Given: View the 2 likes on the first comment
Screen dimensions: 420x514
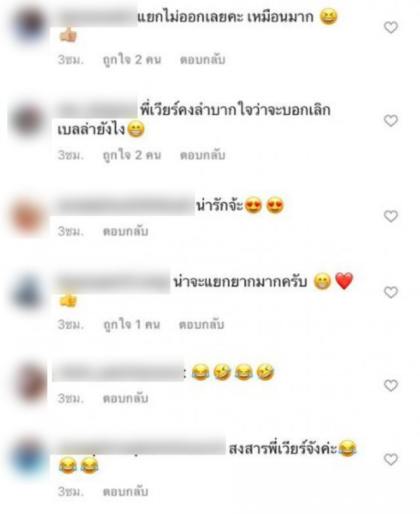Looking at the screenshot, I should 132,60.
